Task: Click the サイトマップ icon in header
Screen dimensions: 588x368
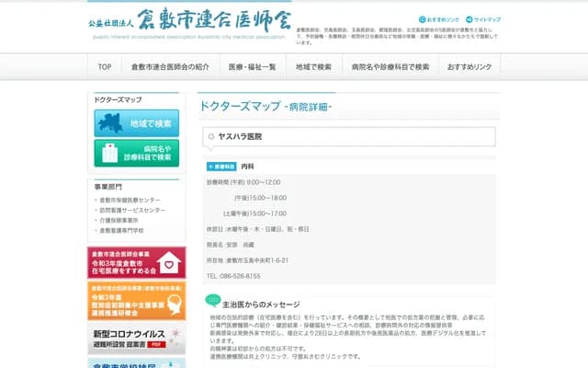Action: [x=468, y=19]
